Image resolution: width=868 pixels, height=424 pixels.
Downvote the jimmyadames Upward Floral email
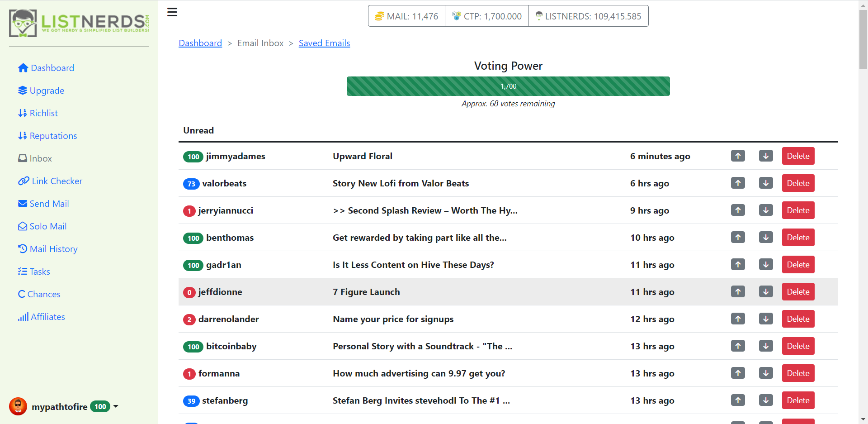766,156
